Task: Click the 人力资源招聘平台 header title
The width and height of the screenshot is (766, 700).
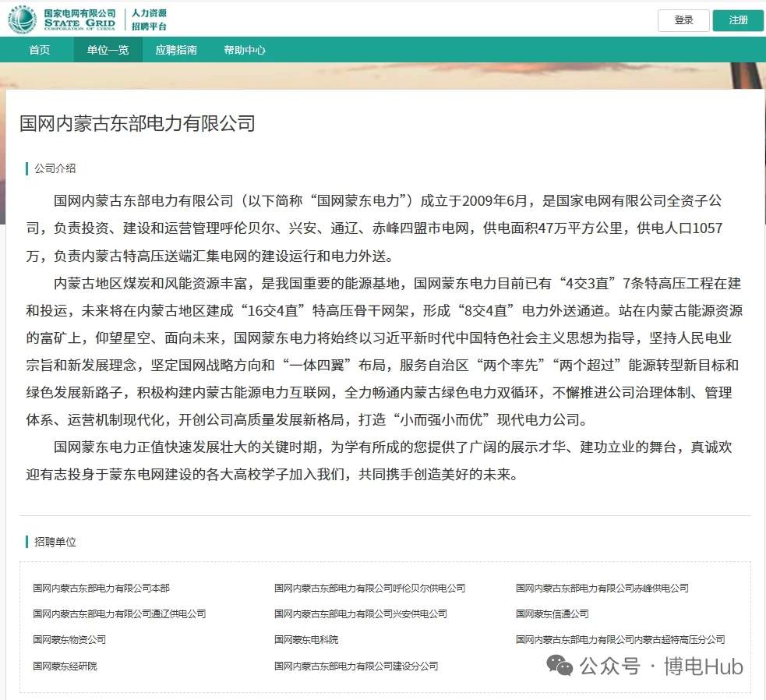Action: [149, 19]
